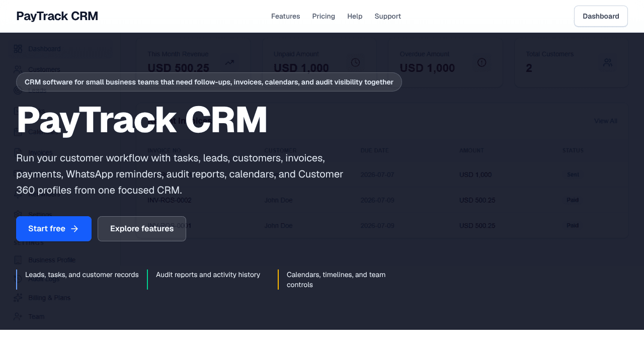644x362 pixels.
Task: Open the Pricing nav link
Action: pos(324,16)
